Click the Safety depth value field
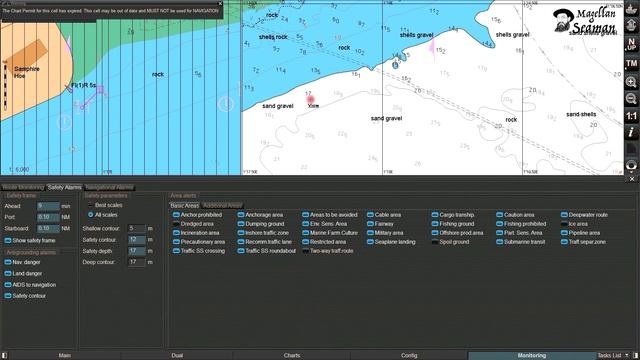The width and height of the screenshot is (640, 360). pos(136,251)
